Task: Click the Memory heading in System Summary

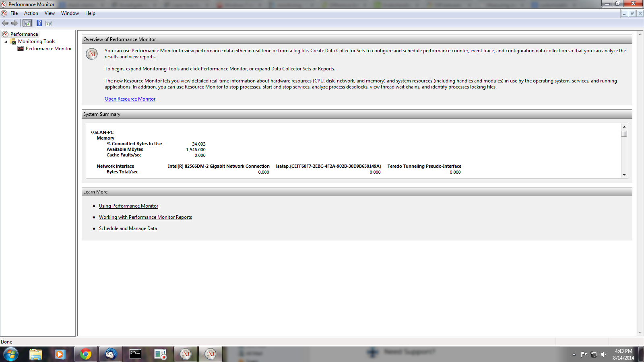Action: coord(105,138)
